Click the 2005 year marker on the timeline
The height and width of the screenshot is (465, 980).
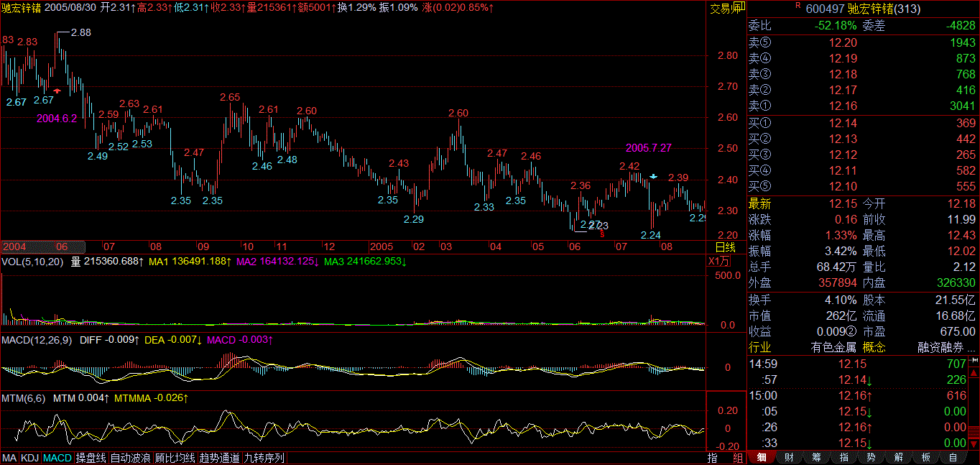(382, 246)
